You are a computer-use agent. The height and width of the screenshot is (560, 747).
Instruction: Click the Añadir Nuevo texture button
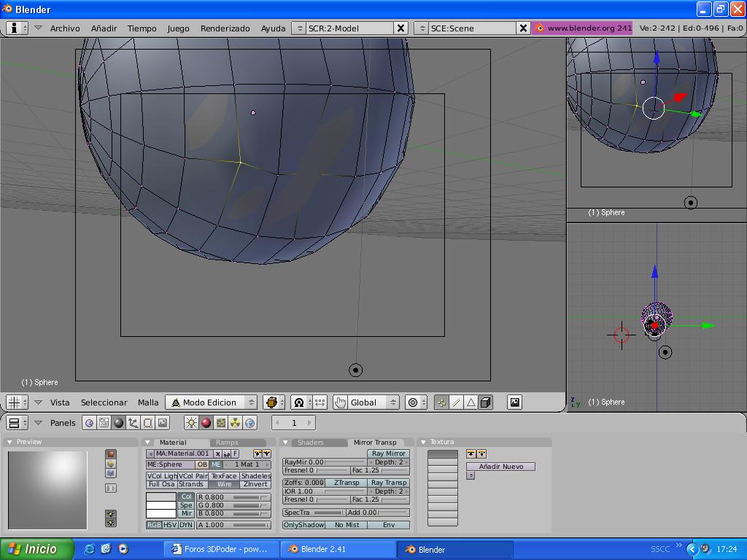pos(500,467)
